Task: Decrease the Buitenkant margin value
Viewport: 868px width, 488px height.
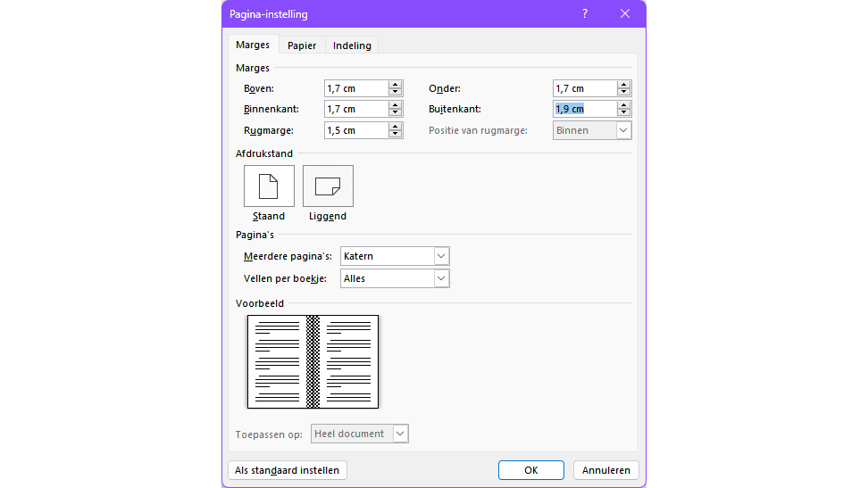Action: [x=624, y=112]
